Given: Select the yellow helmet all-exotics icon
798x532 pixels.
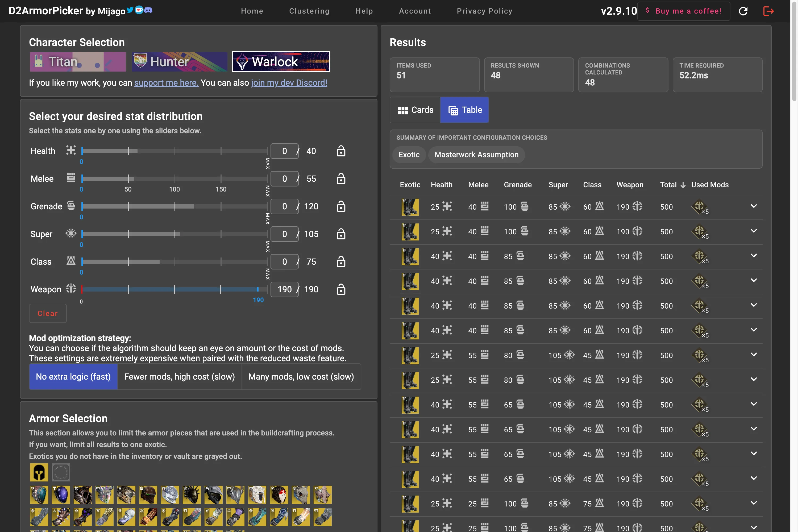Looking at the screenshot, I should click(x=39, y=472).
